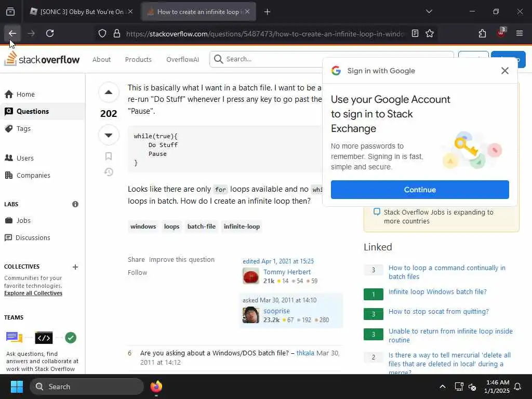This screenshot has width=532, height=399.
Task: Click Tommy Herbert's avatar thumbnail
Action: pyautogui.click(x=251, y=276)
